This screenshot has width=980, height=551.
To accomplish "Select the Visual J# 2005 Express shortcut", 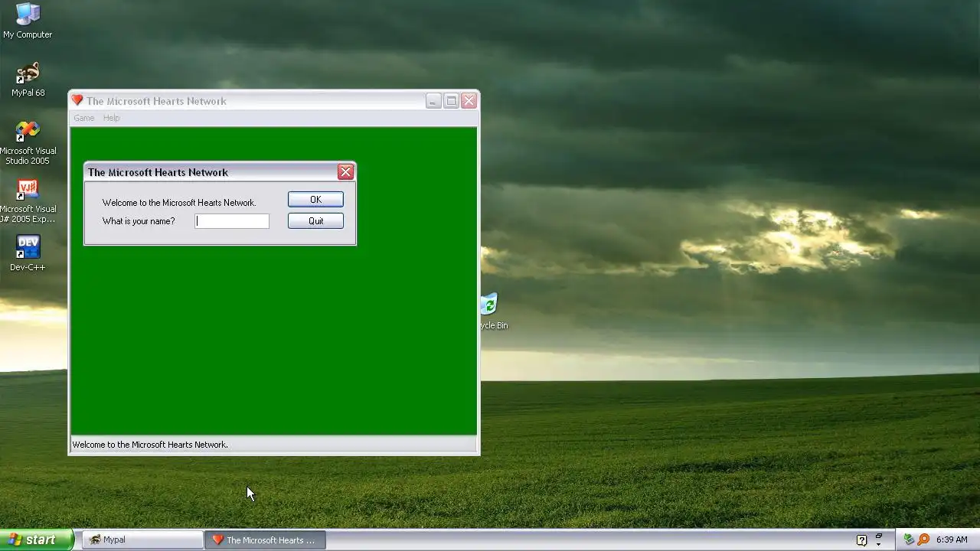I will (x=28, y=202).
